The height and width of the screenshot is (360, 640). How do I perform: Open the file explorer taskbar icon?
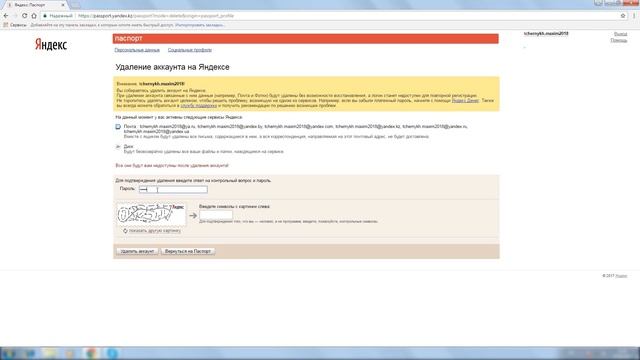[49, 353]
